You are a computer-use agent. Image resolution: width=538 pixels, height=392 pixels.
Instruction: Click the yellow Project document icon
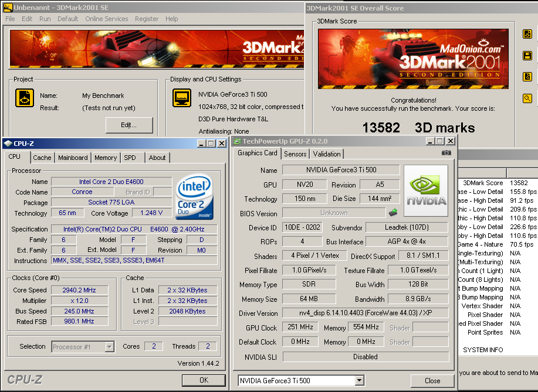point(25,98)
